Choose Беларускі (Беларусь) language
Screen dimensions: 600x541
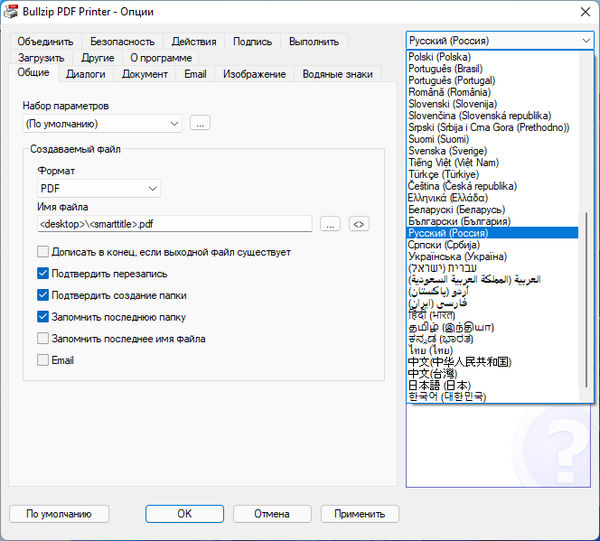(x=492, y=210)
